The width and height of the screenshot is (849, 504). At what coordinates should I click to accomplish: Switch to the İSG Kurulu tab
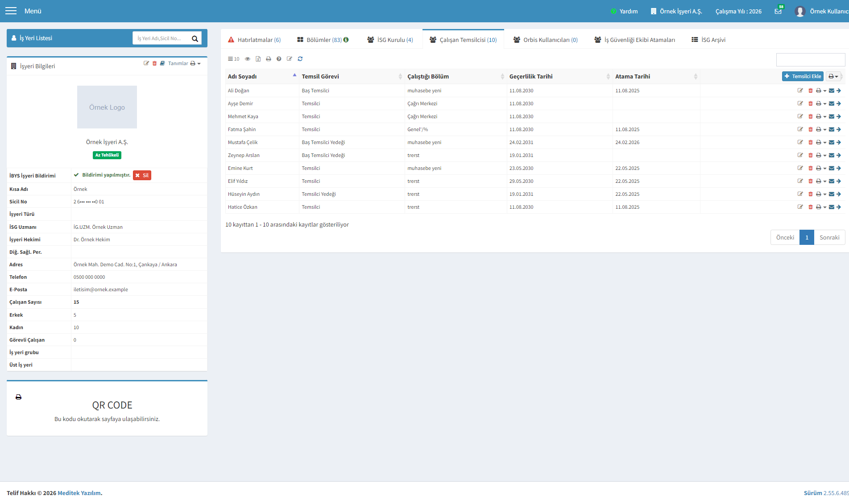(x=390, y=40)
